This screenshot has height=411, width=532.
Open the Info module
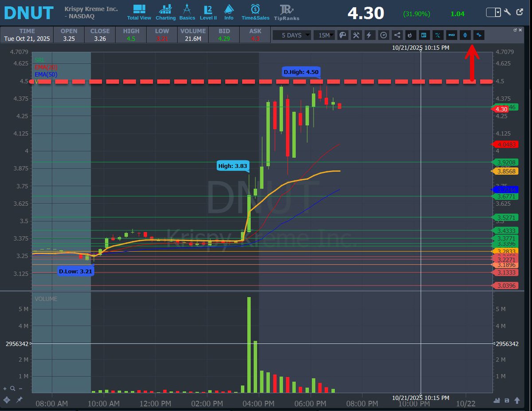coord(229,12)
